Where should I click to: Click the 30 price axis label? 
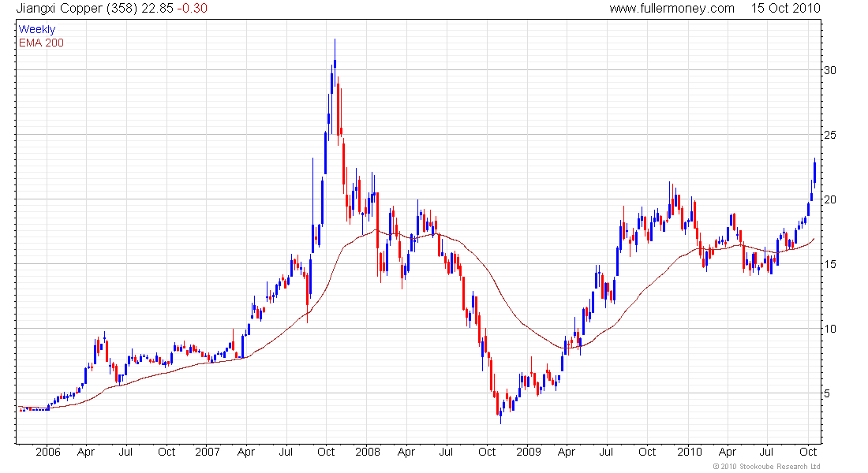pyautogui.click(x=830, y=70)
